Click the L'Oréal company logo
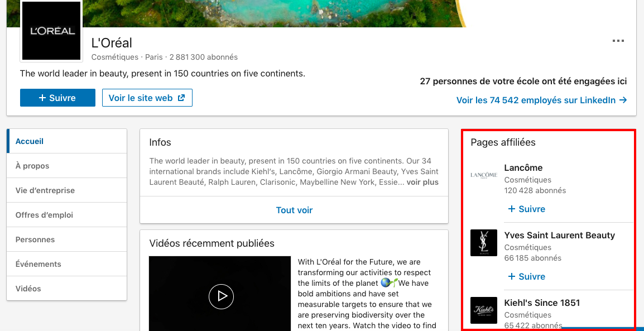This screenshot has height=331, width=644. (51, 31)
